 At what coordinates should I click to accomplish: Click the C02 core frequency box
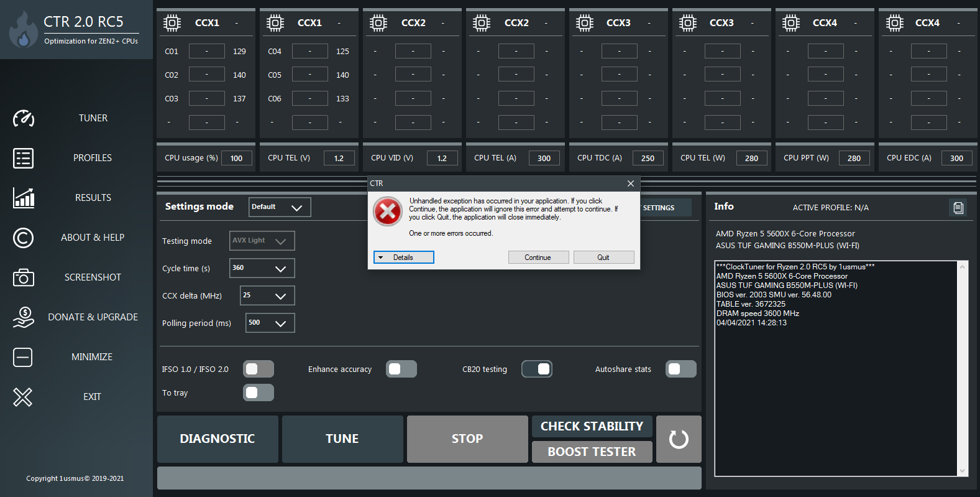[x=207, y=75]
